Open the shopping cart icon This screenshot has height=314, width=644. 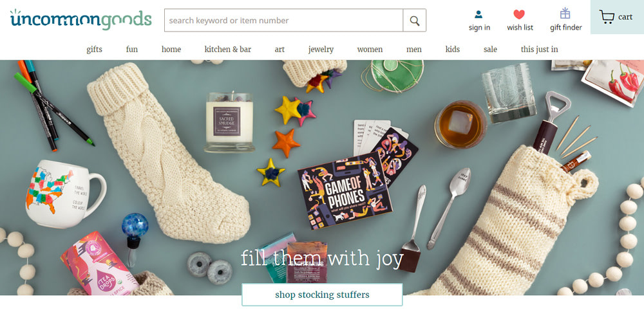(x=607, y=17)
